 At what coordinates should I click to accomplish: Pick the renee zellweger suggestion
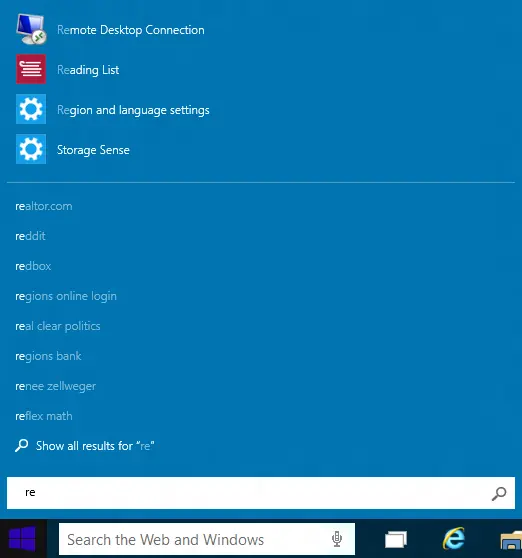pos(56,386)
